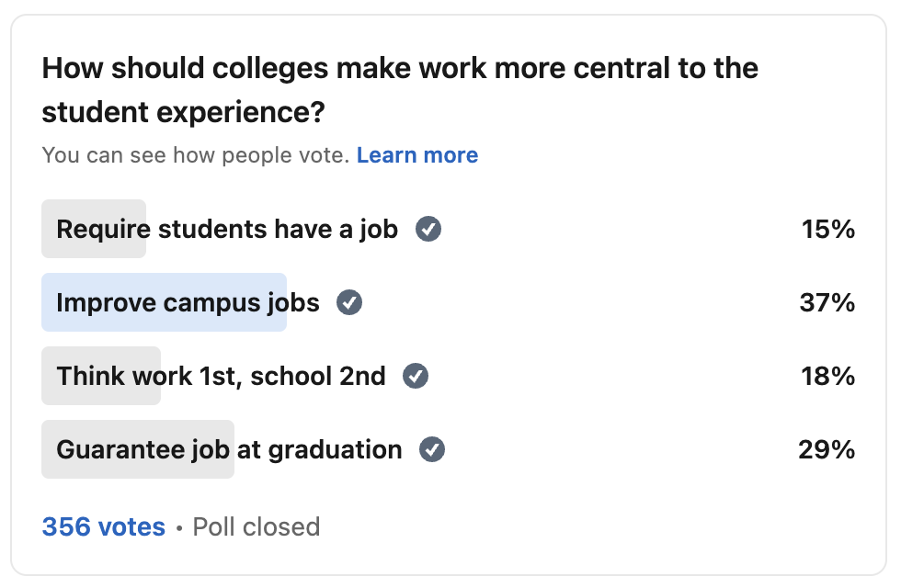Click the 37% progress bar fill
Viewport: 901px width, 588px height.
[x=164, y=302]
